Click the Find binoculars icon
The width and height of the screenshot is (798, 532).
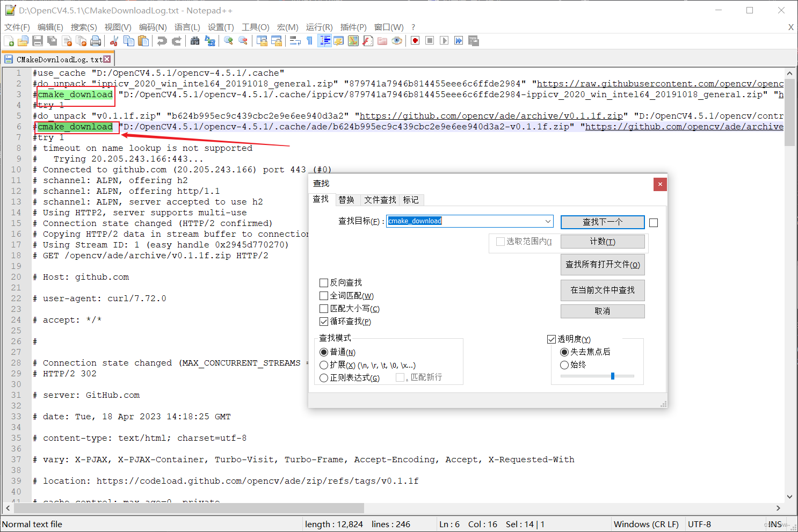tap(195, 41)
